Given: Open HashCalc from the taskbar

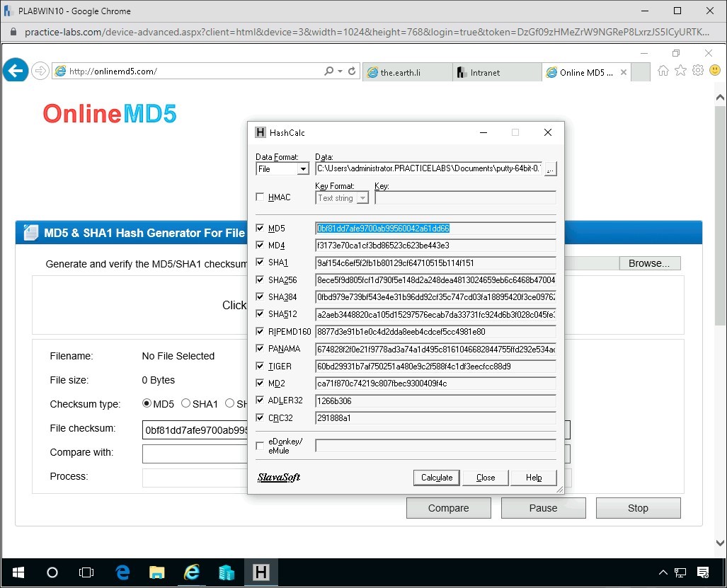Looking at the screenshot, I should pyautogui.click(x=261, y=572).
